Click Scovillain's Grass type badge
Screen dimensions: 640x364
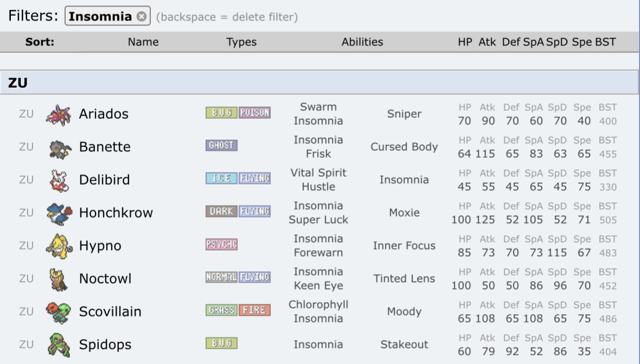[221, 310]
